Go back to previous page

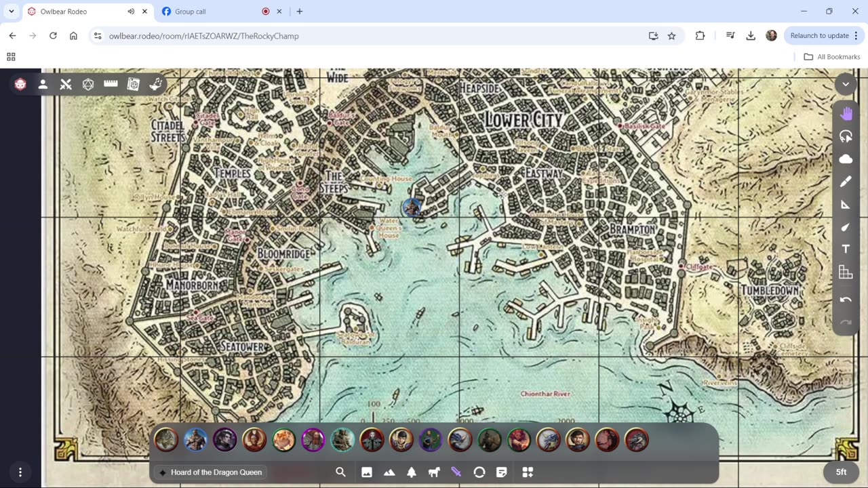[12, 36]
